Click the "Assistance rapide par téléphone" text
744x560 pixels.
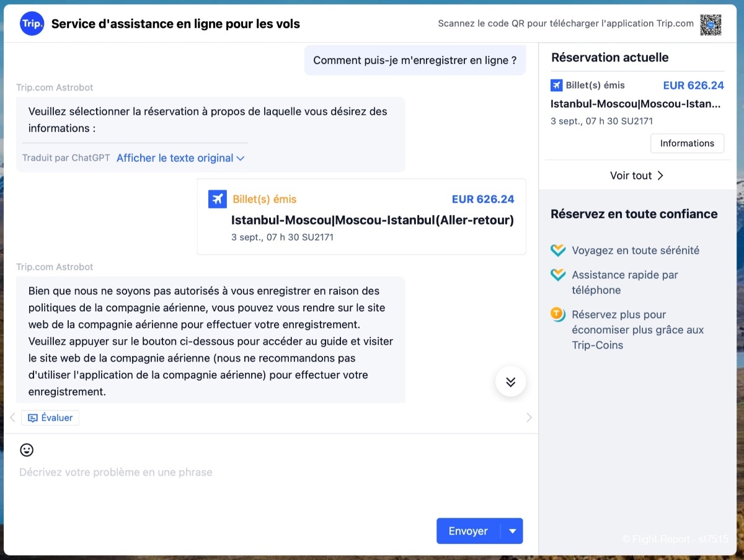coord(625,282)
